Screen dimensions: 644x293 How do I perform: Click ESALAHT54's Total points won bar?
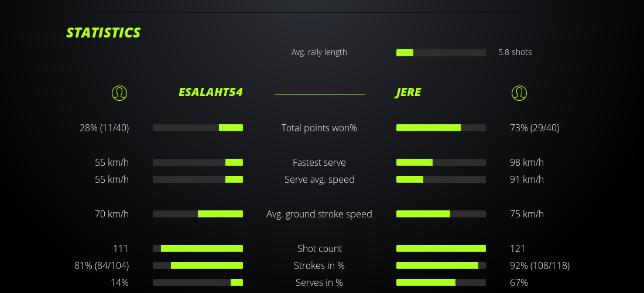198,128
